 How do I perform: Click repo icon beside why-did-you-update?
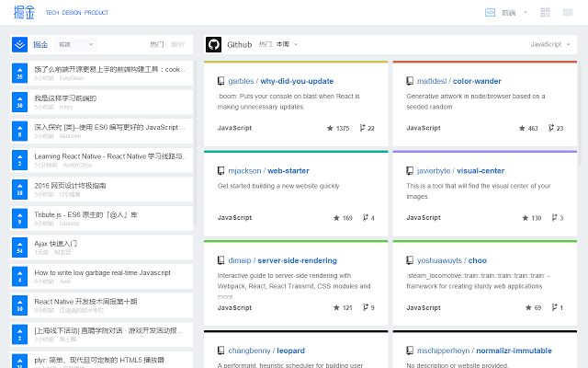[220, 81]
